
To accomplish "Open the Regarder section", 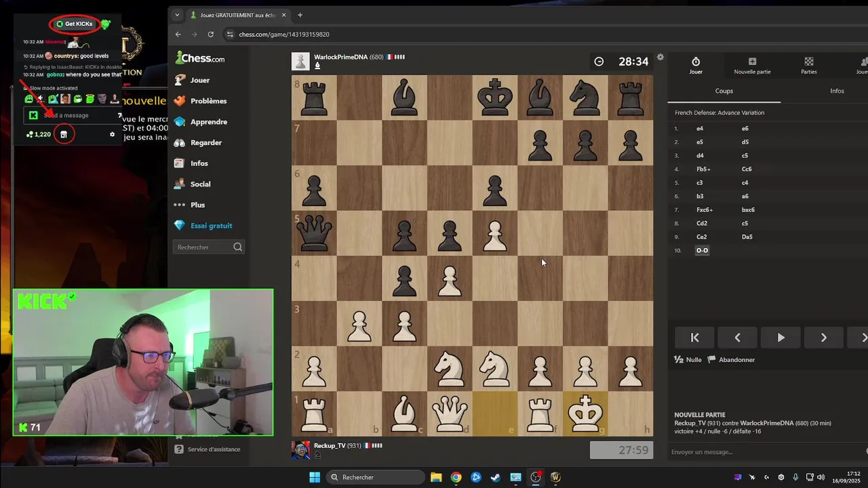I will point(198,143).
